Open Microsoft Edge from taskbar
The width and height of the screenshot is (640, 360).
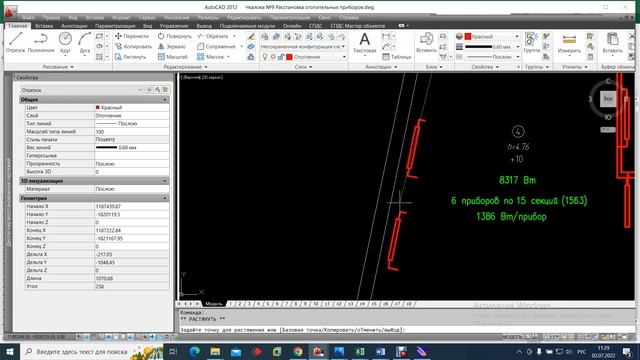[195, 351]
